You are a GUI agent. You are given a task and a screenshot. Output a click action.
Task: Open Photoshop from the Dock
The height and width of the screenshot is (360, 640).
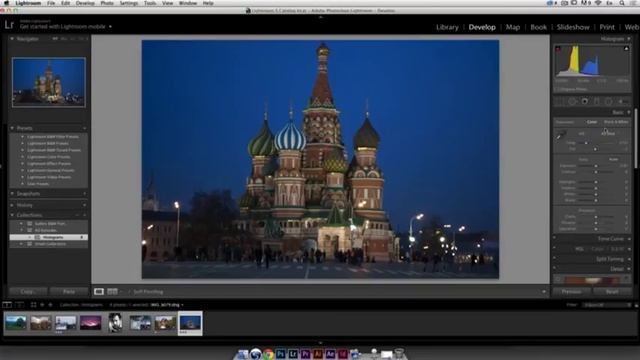pyautogui.click(x=280, y=353)
